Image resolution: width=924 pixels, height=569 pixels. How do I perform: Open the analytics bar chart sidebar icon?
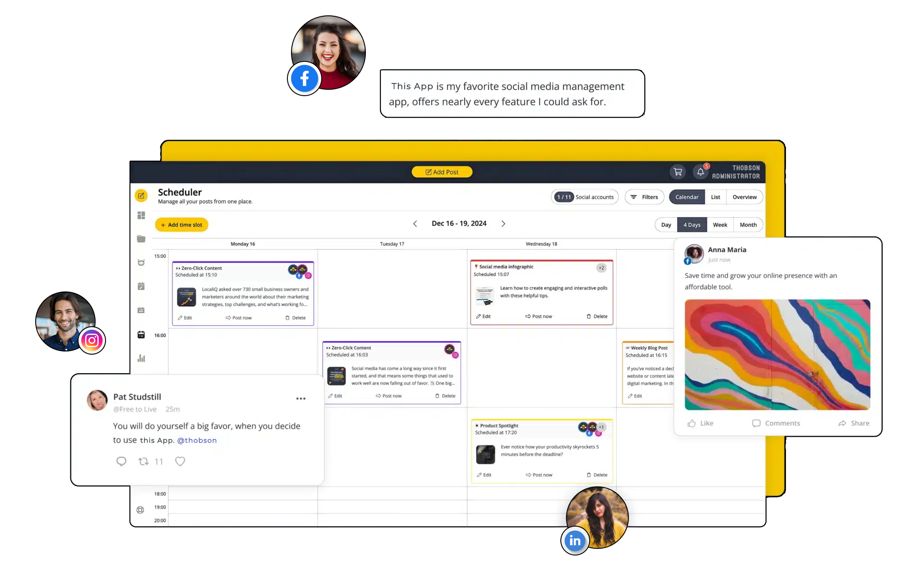[141, 358]
